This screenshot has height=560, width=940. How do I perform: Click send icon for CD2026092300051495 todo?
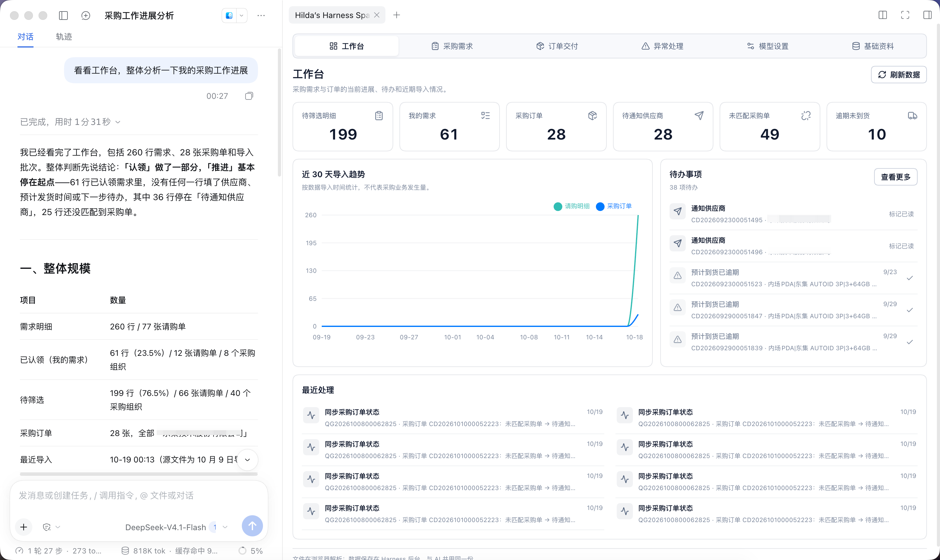point(678,211)
